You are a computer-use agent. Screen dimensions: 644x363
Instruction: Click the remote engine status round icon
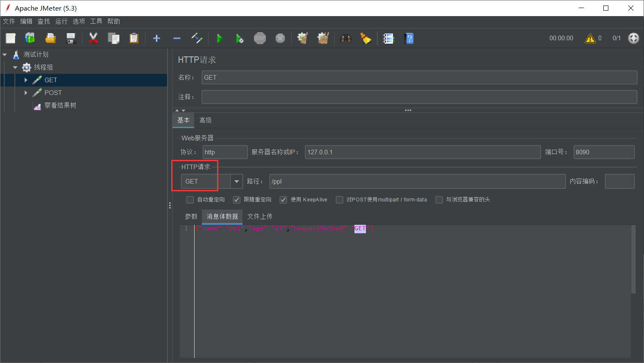633,38
